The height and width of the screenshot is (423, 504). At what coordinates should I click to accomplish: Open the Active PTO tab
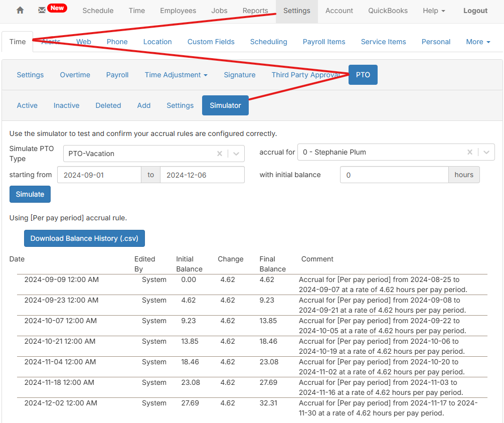(x=27, y=105)
